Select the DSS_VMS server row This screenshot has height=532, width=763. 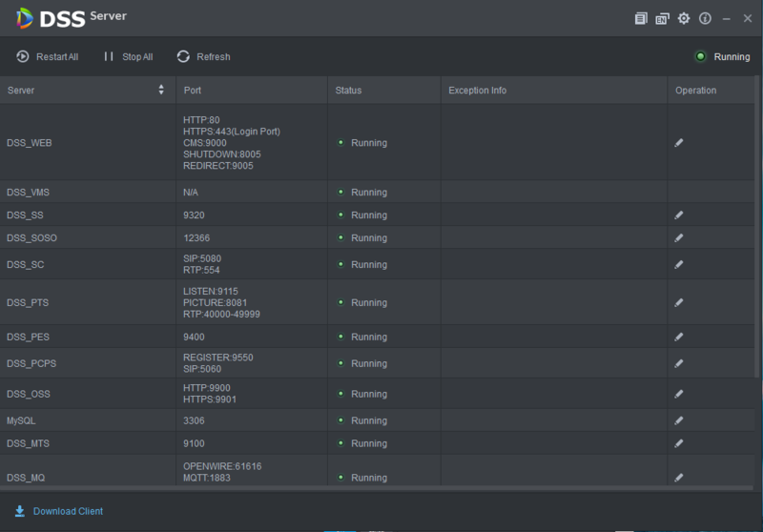tap(377, 192)
